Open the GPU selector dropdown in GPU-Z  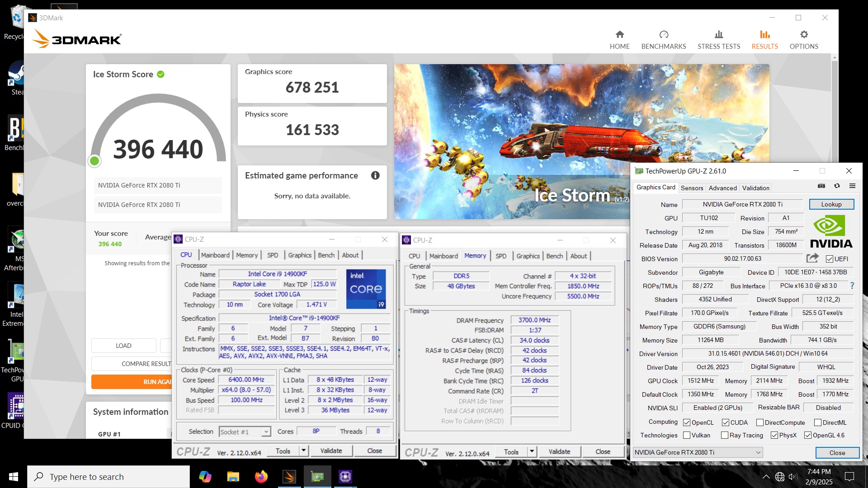[698, 452]
